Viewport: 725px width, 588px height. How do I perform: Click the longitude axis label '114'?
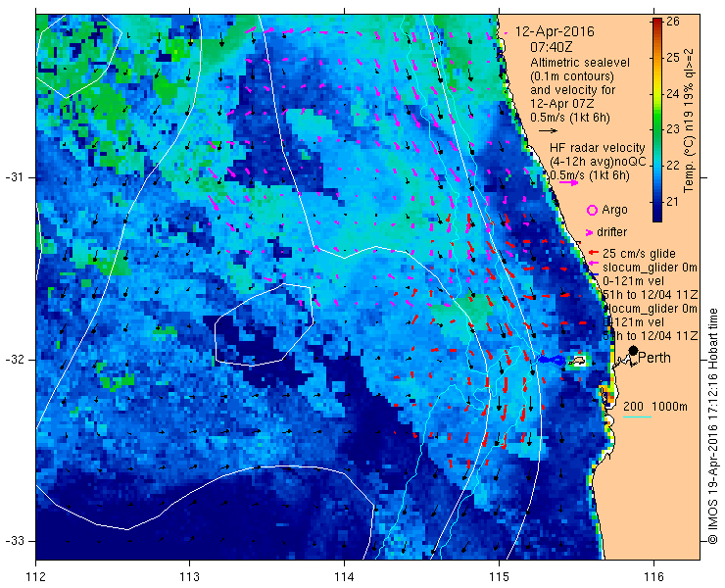coord(344,577)
